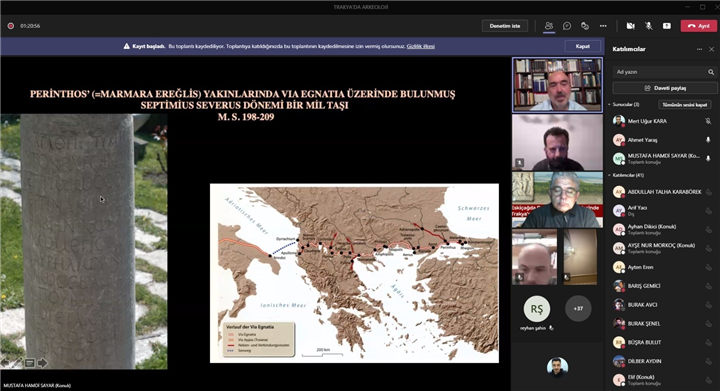Click the next slide arrow icon
Screen dimensions: 720x391
(x=42, y=363)
